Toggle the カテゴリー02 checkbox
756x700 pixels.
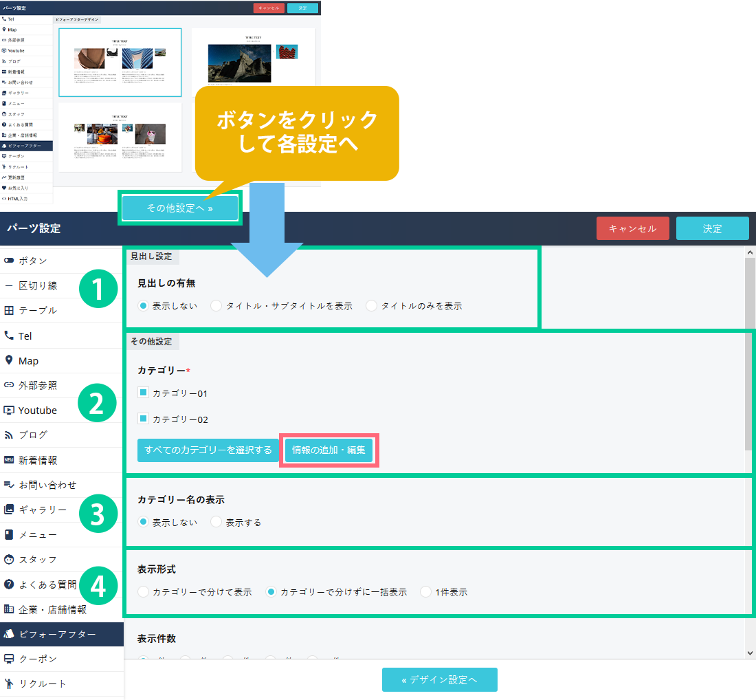click(x=143, y=418)
